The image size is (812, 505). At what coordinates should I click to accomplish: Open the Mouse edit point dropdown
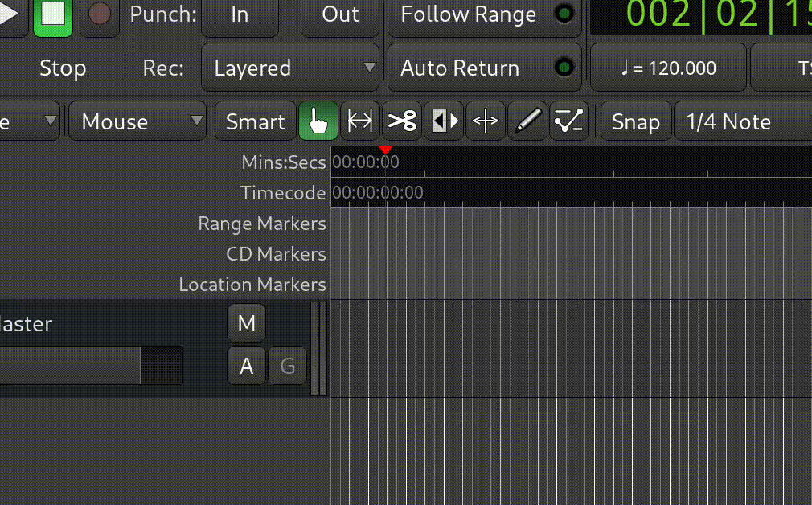click(138, 122)
